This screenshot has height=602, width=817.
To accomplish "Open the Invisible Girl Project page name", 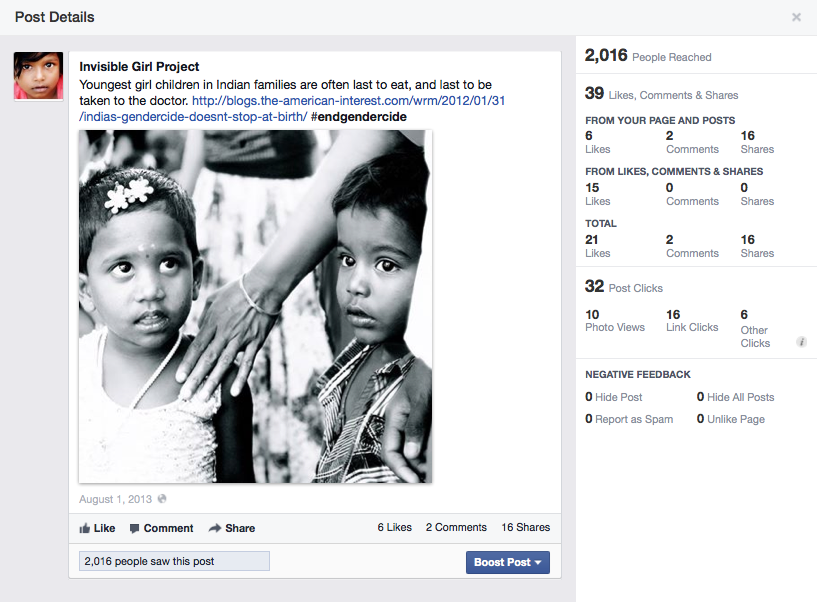I will tap(139, 67).
